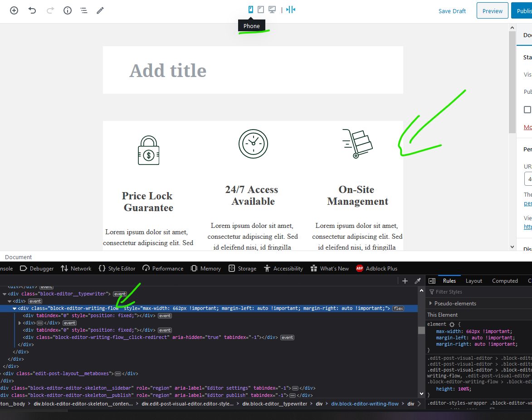Tick the checkbox in settings sidebar
This screenshot has height=420, width=532.
[527, 110]
